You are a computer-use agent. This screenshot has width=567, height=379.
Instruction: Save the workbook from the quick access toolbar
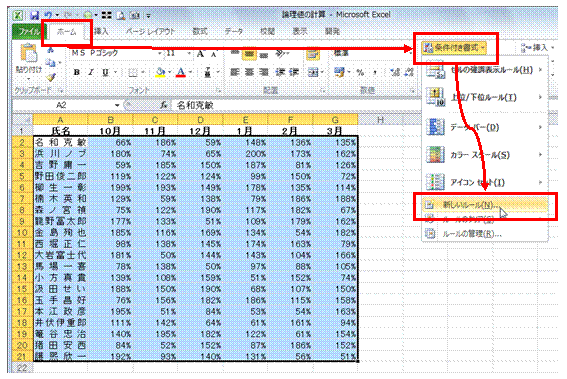pos(34,15)
